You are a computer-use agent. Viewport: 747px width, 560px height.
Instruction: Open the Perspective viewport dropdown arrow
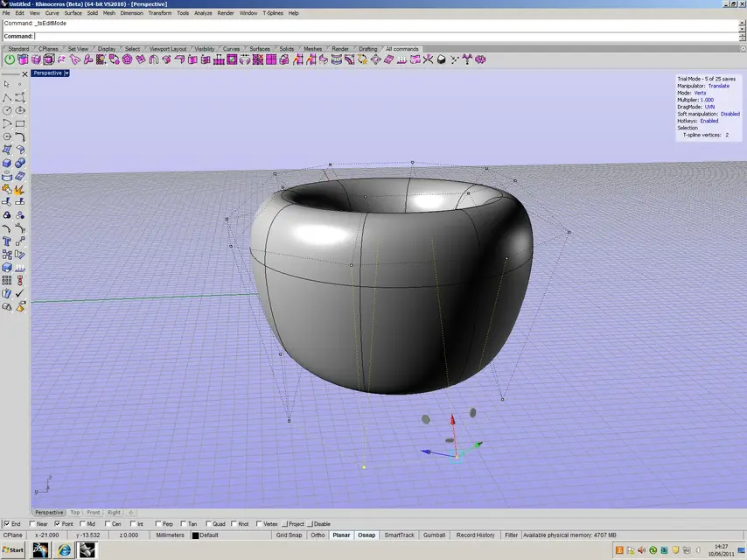point(66,73)
